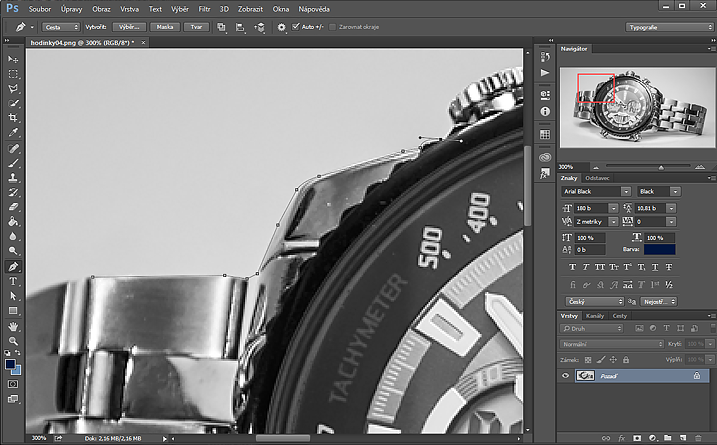Screen dimensions: 717x445
Task: Open the Vrstva menu
Action: click(x=129, y=9)
